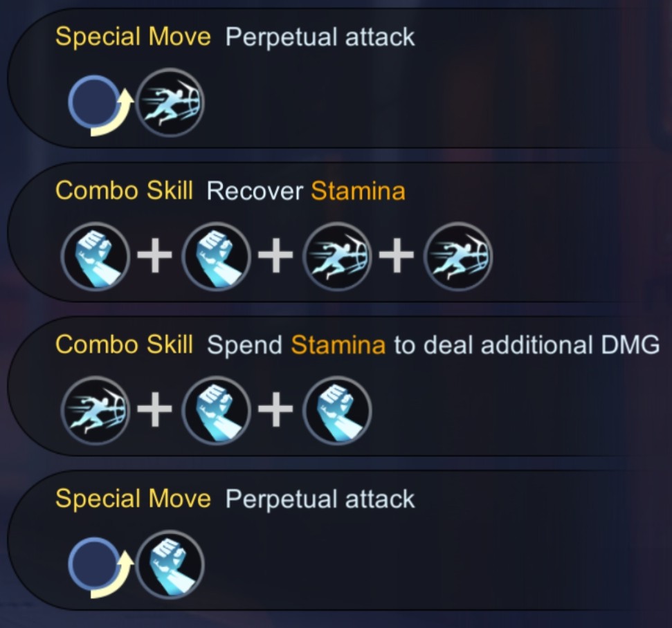Image resolution: width=672 pixels, height=628 pixels.
Task: Click first plus sign in Spend Stamina combo
Action: (x=155, y=410)
